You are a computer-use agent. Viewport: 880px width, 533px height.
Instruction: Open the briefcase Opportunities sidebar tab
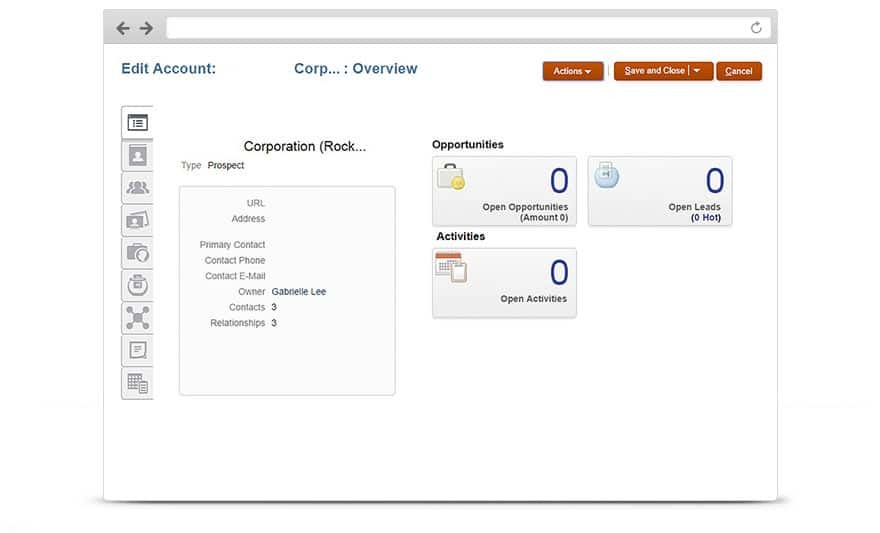[137, 252]
